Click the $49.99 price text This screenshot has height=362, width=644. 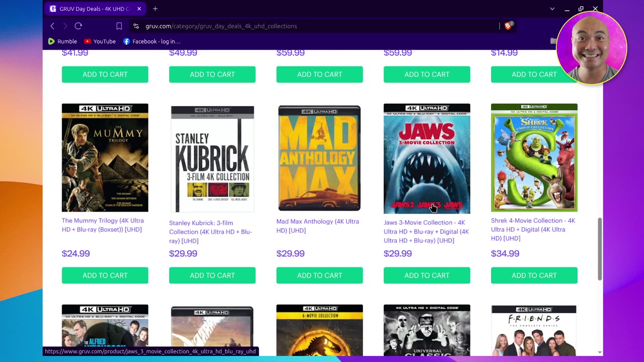click(183, 53)
